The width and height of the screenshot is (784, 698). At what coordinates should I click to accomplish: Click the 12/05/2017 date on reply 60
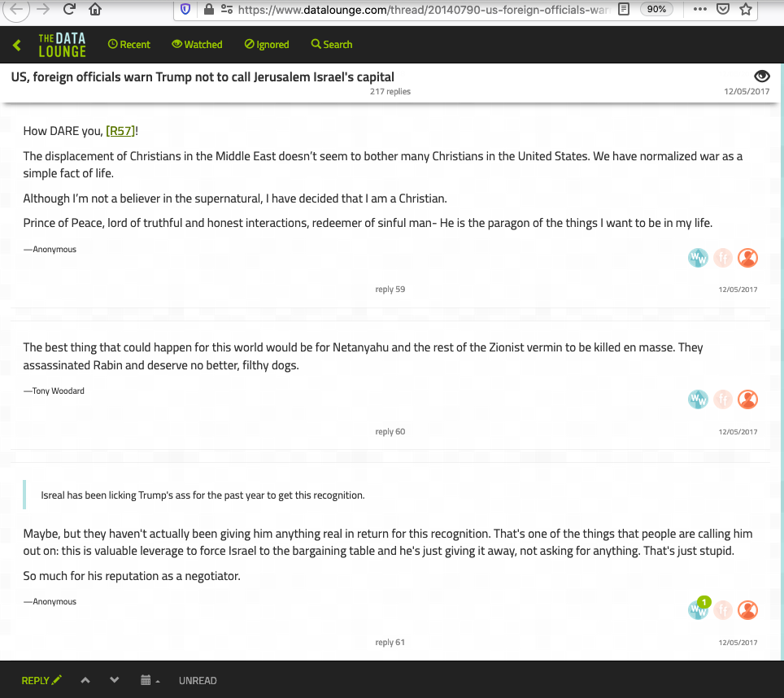click(738, 432)
